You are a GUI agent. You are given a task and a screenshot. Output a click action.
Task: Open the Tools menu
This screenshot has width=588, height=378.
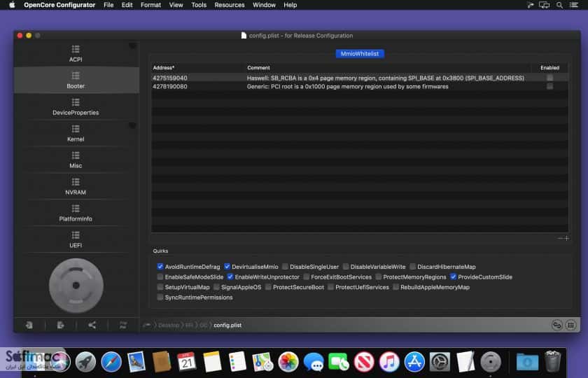(x=199, y=5)
